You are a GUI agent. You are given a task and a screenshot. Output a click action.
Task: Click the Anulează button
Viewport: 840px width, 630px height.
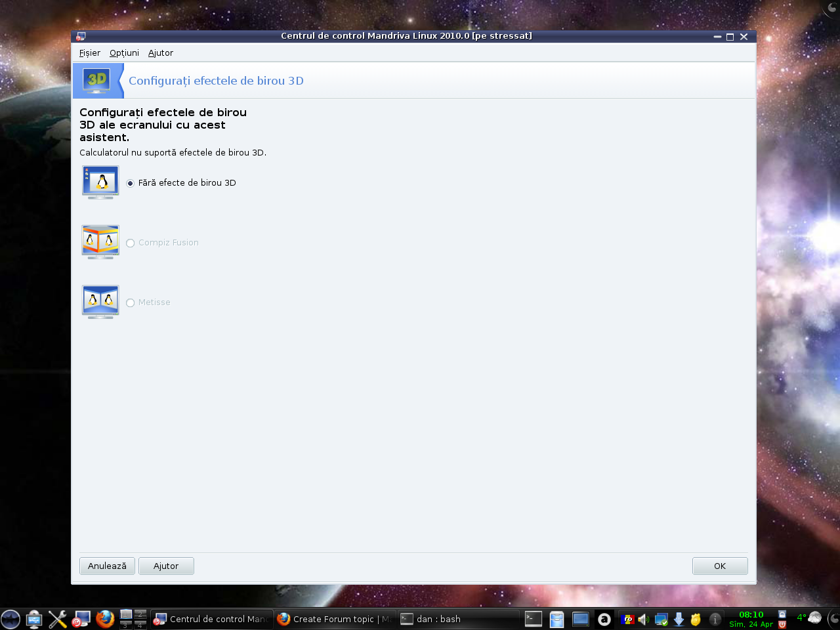pyautogui.click(x=107, y=566)
